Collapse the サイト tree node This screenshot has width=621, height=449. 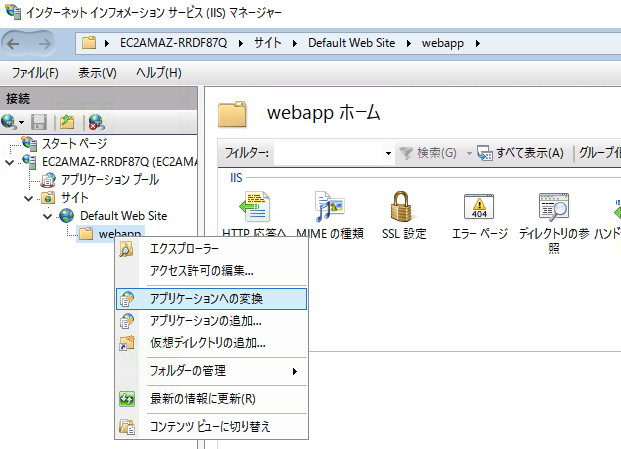pyautogui.click(x=29, y=198)
